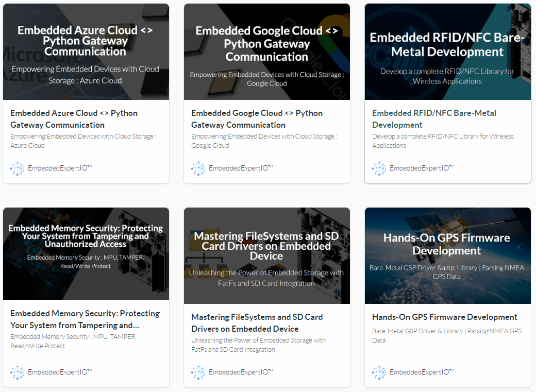Open the Embedded Azure Cloud course thumbnail
Viewport: 536px width, 392px height.
(86, 52)
